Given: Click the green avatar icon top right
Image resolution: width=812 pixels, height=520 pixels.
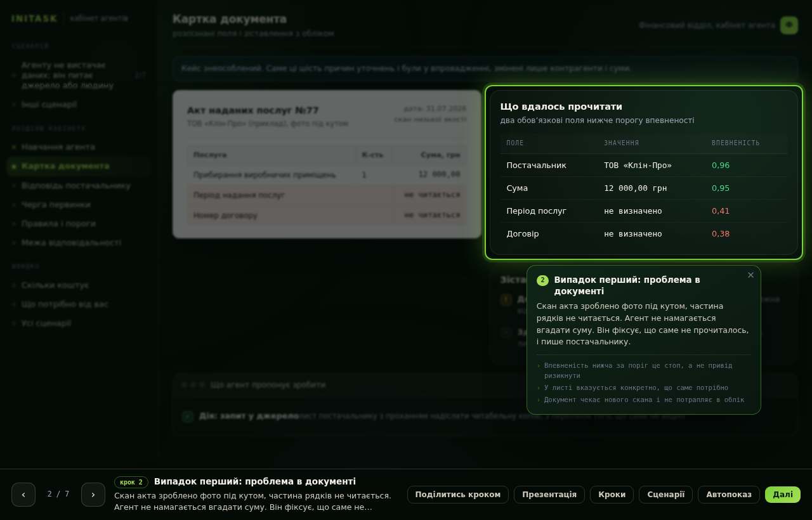Looking at the screenshot, I should [x=789, y=25].
